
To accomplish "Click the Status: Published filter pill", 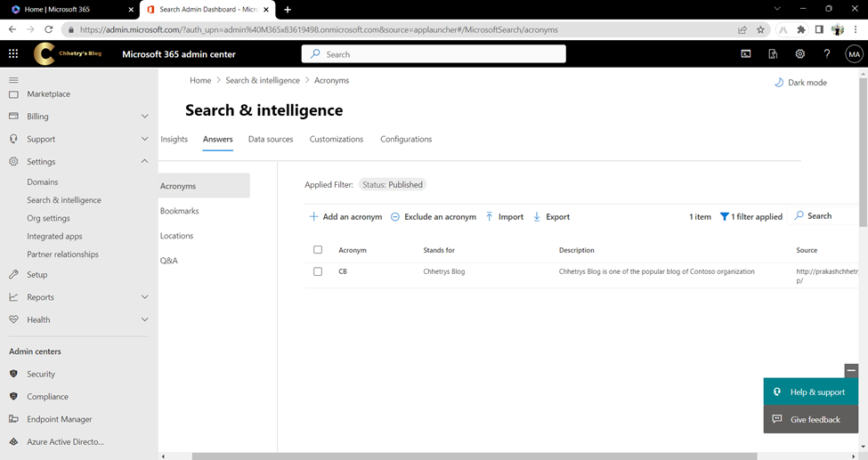I will click(393, 185).
